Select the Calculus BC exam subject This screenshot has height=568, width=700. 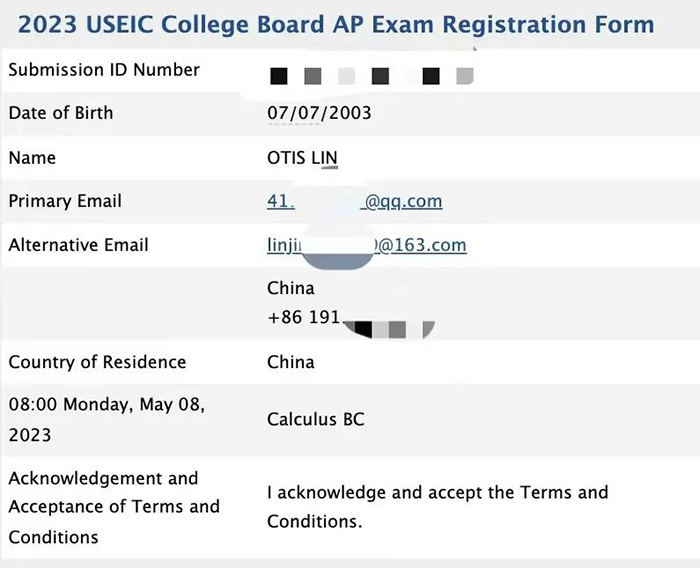coord(316,420)
